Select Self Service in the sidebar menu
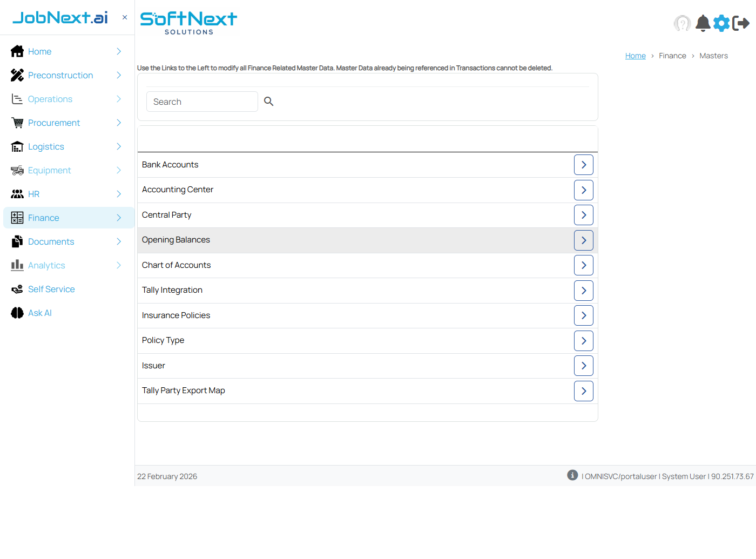Viewport: 756px width, 559px height. pyautogui.click(x=51, y=289)
